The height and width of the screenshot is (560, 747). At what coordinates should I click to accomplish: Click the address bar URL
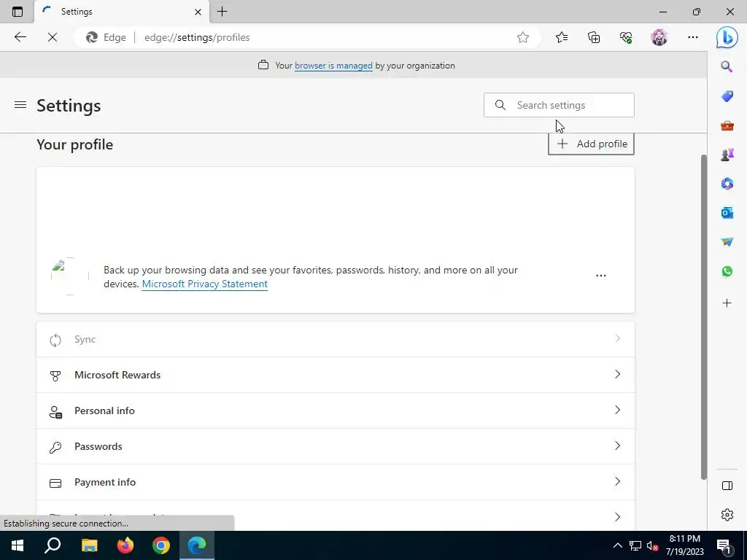(197, 37)
